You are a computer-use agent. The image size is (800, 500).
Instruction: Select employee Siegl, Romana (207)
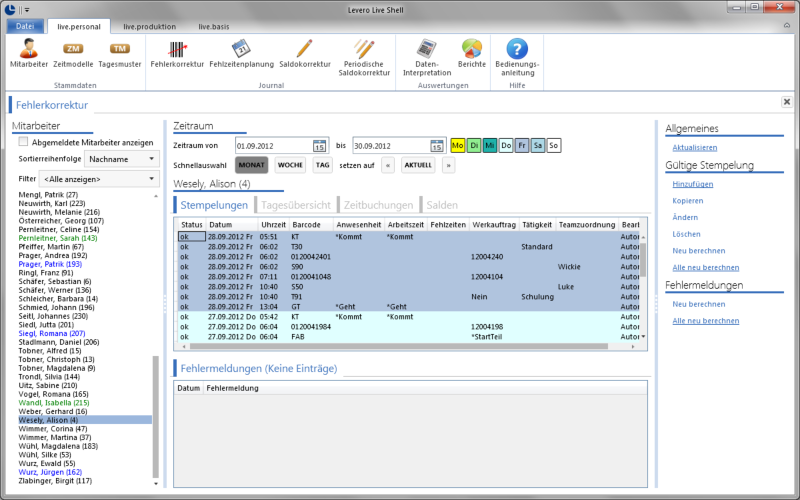point(52,333)
